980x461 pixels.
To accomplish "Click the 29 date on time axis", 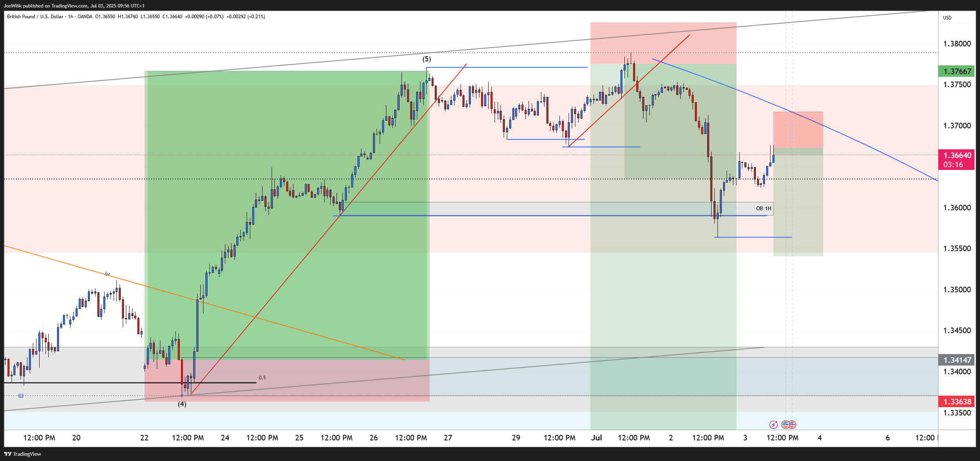I will 516,438.
